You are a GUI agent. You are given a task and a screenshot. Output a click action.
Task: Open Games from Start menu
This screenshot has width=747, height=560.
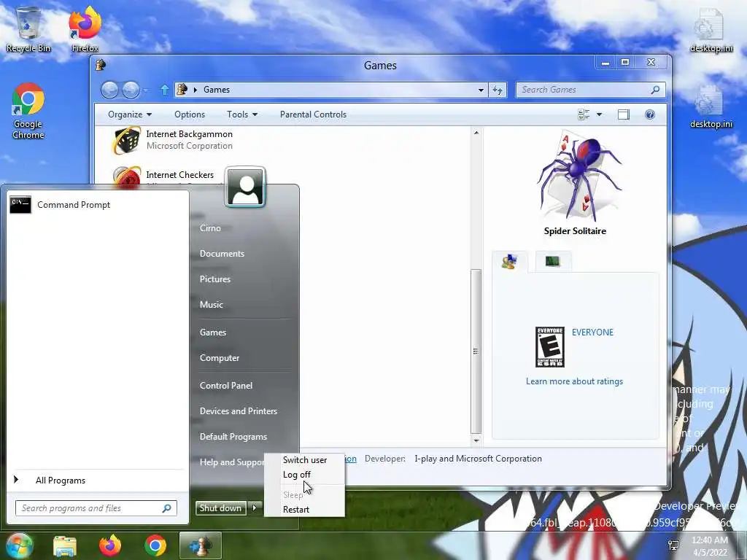coord(212,332)
